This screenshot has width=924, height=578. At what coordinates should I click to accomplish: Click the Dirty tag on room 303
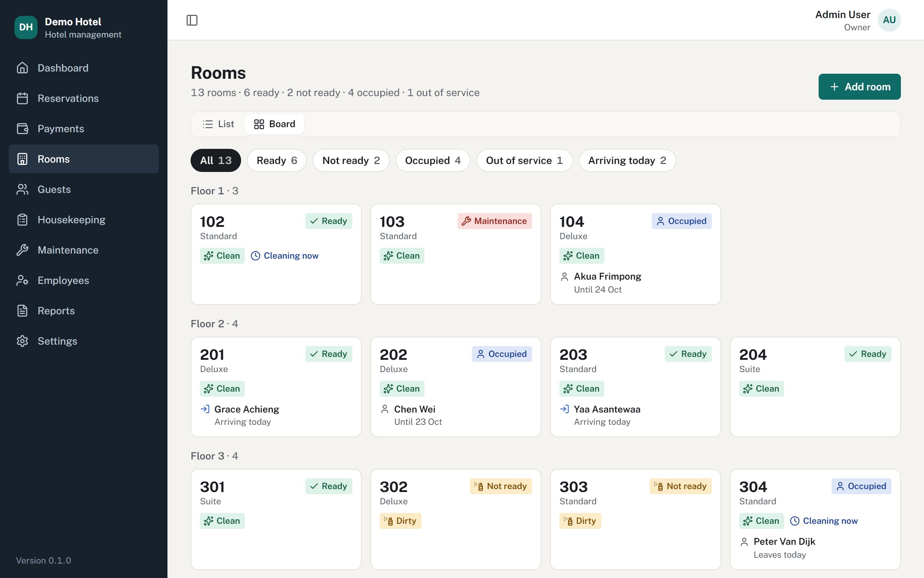pyautogui.click(x=580, y=521)
